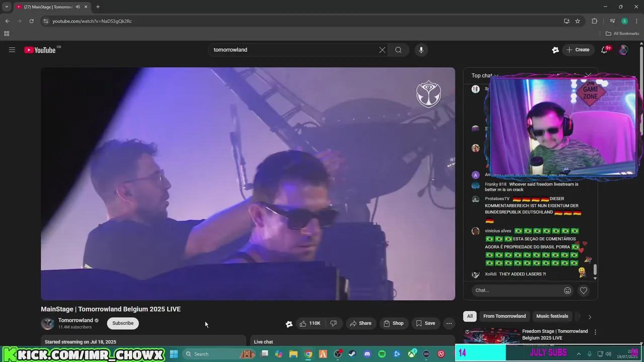Click the taskbar Search box
Screen dimensions: 644x362
(219, 354)
